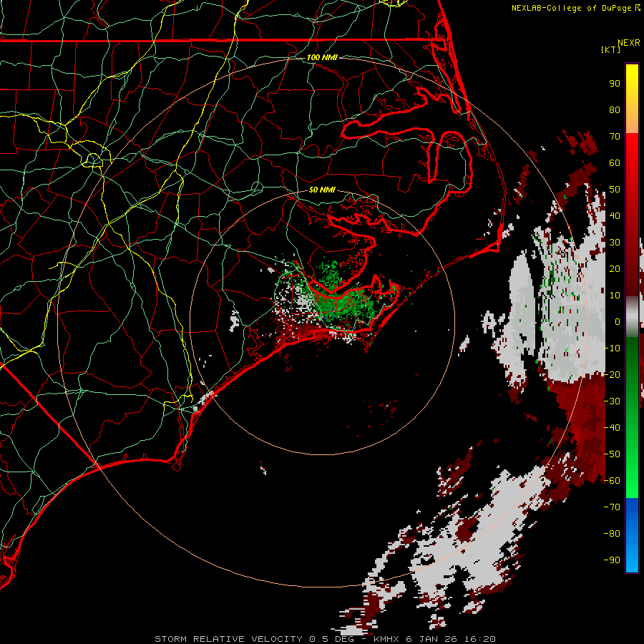Image resolution: width=644 pixels, height=644 pixels.
Task: Click the NEXLAB-College of DuPage title text
Action: (575, 8)
